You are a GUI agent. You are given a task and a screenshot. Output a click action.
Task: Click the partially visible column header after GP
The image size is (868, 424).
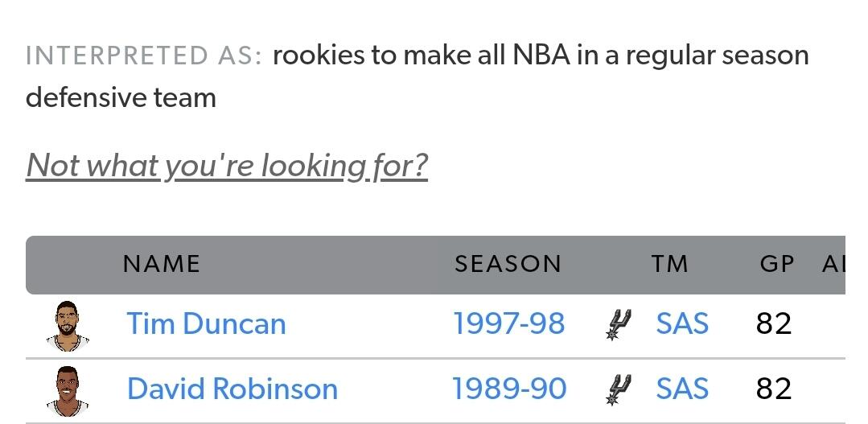pos(833,264)
